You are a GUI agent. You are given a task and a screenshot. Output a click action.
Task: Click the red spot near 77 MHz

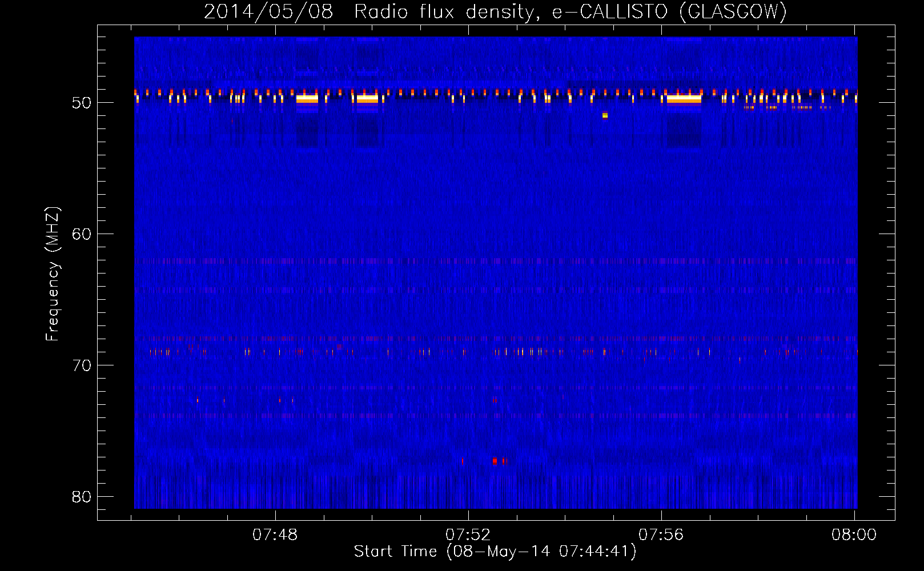click(x=495, y=461)
